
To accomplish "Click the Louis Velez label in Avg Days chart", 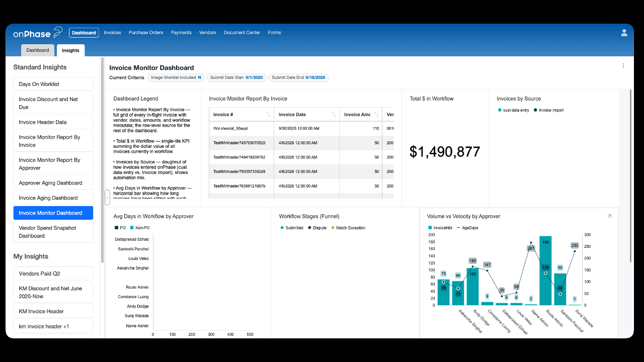I will 138,258.
